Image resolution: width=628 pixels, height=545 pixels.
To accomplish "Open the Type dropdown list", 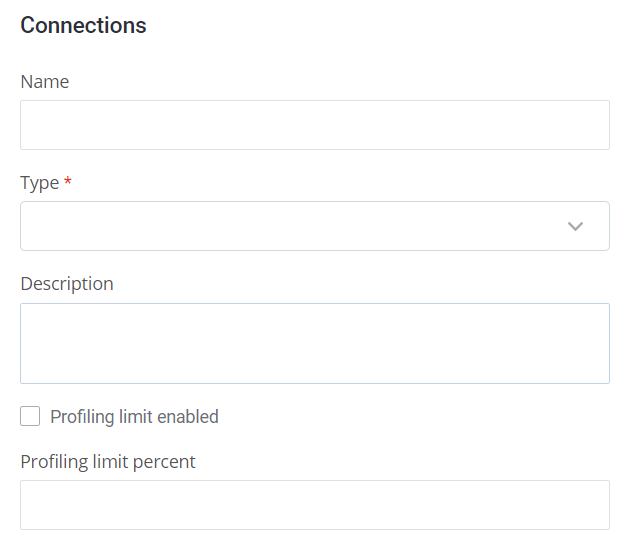I will click(314, 226).
